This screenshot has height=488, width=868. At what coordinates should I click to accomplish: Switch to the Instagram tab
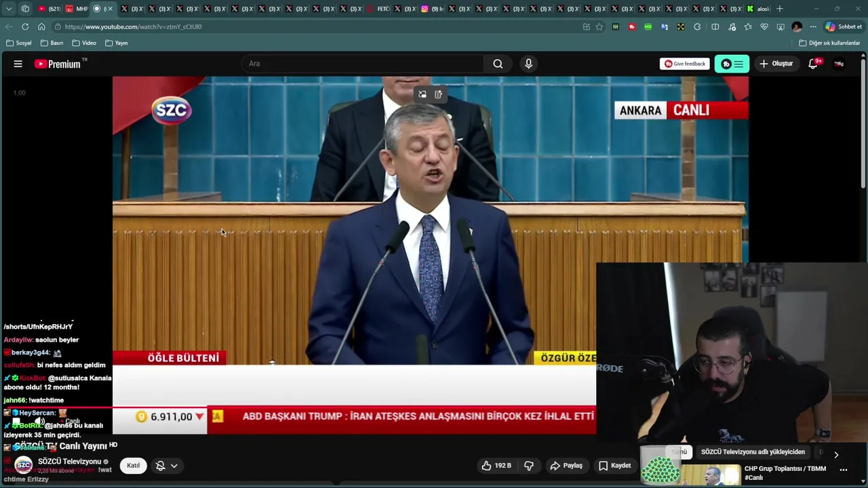coord(433,9)
